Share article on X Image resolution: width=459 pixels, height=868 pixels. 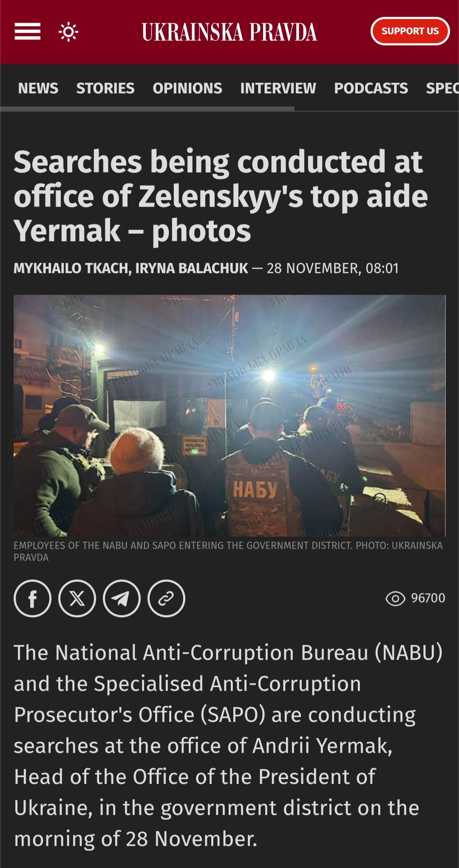(x=77, y=599)
